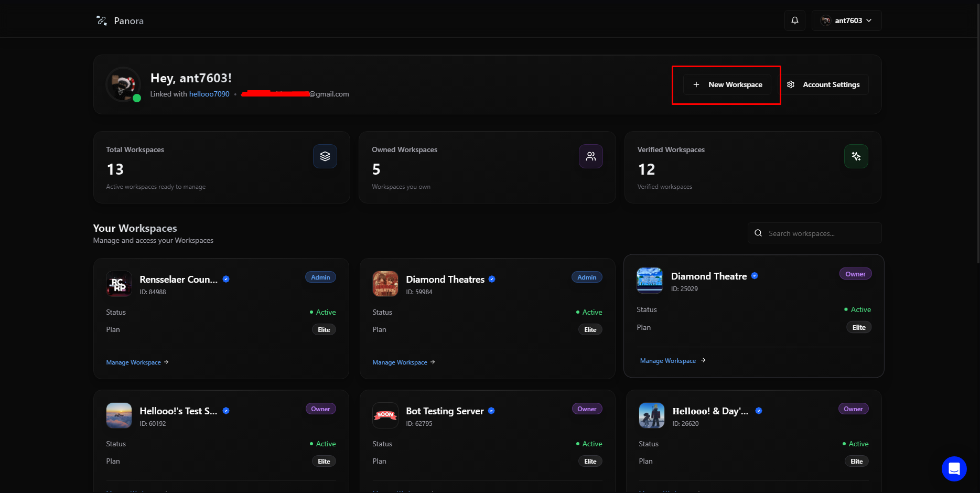Click Elite plan badge on Diamond Theatre card
Image resolution: width=980 pixels, height=493 pixels.
coord(859,327)
